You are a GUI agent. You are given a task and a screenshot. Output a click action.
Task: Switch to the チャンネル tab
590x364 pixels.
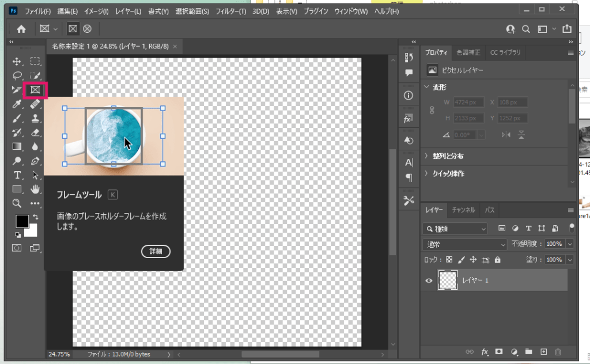(463, 210)
